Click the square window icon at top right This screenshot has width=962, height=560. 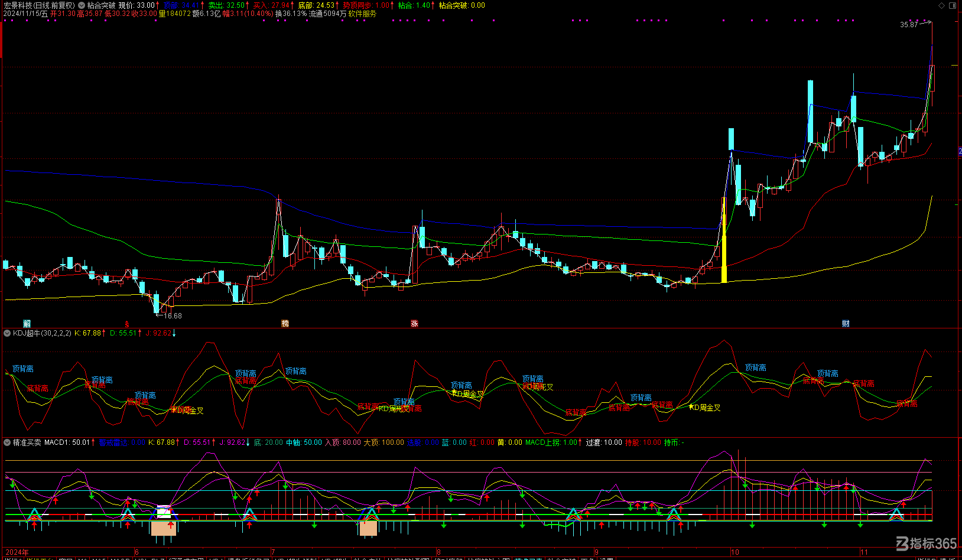coord(953,5)
